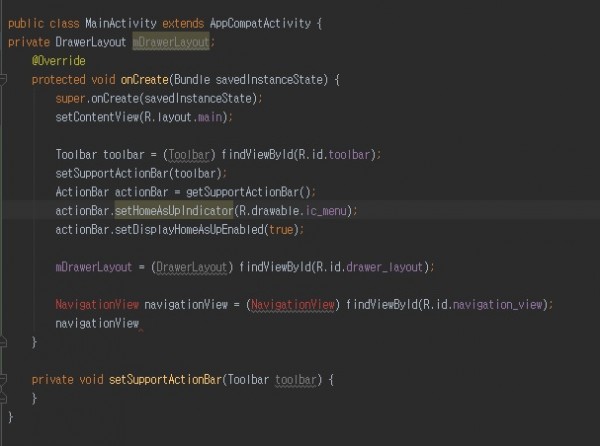600x446 pixels.
Task: Click onCreate in the method signature
Action: click(x=145, y=80)
